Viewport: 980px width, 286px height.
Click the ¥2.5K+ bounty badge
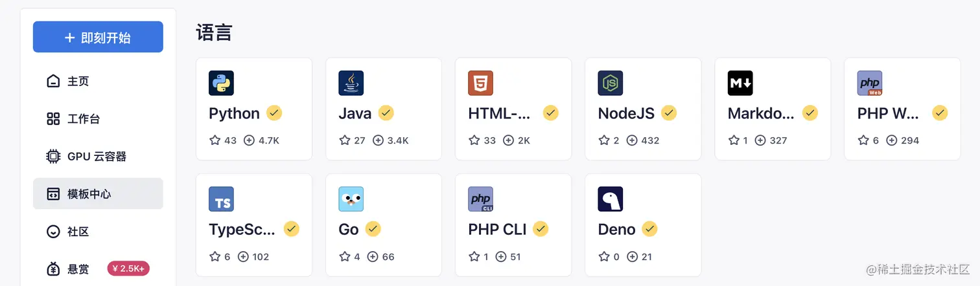(128, 269)
